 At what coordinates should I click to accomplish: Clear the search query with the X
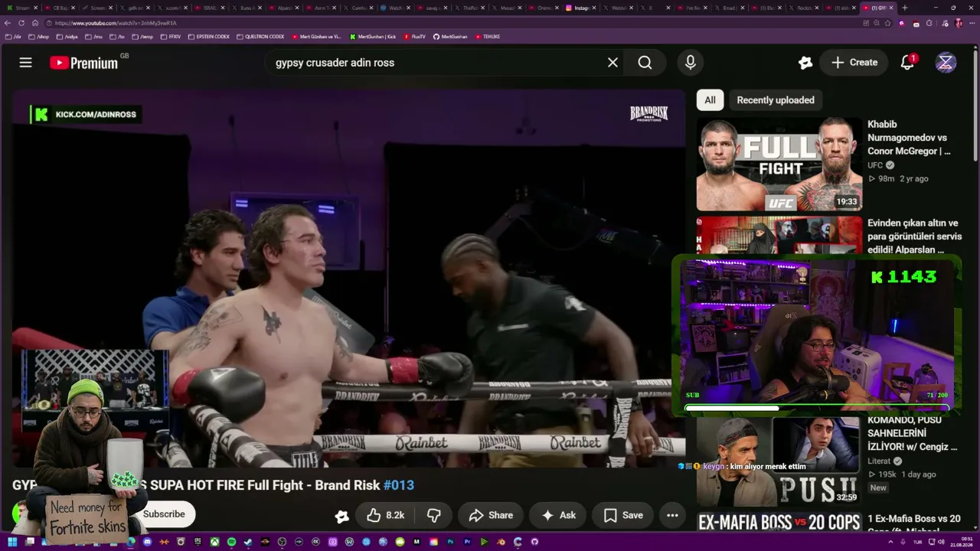tap(612, 63)
